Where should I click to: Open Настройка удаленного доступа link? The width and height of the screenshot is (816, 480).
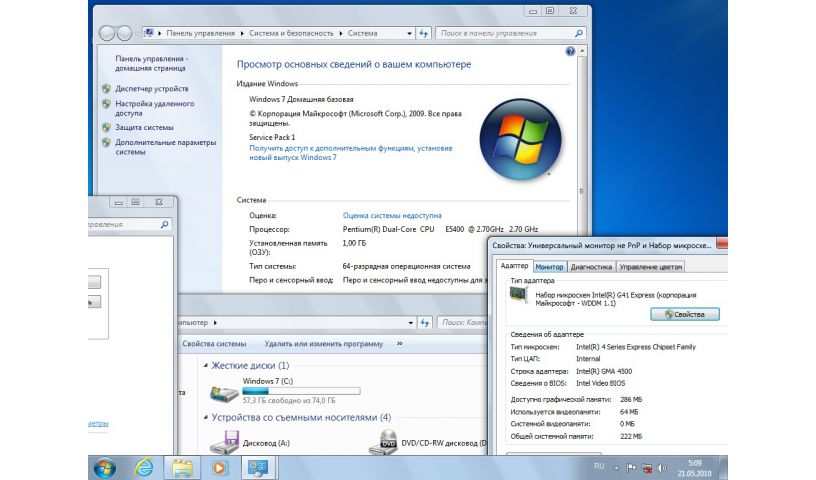pos(155,108)
